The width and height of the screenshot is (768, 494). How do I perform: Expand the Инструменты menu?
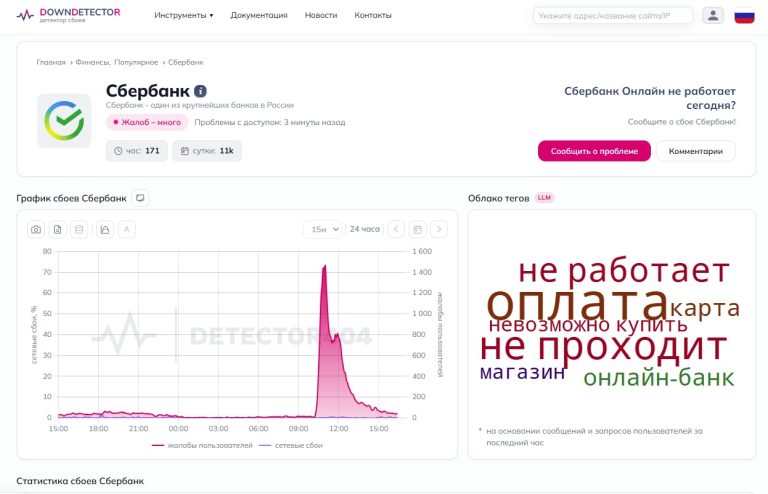pyautogui.click(x=184, y=15)
